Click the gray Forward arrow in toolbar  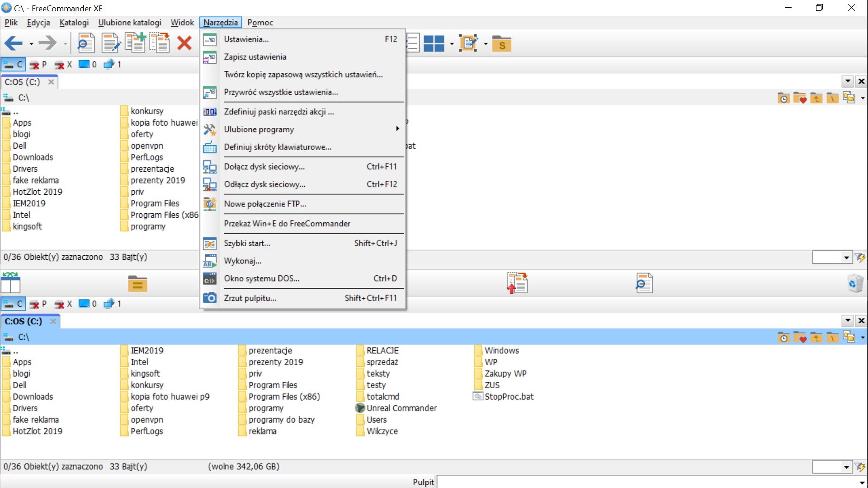(47, 43)
